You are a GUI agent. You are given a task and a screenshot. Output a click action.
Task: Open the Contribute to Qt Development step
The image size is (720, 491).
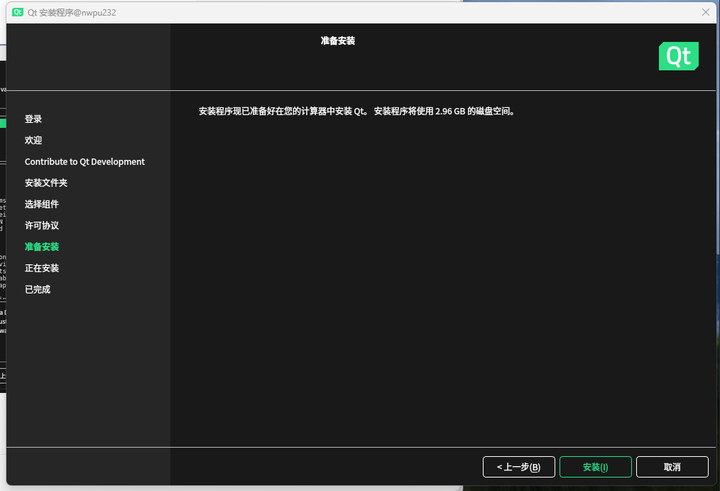[85, 162]
